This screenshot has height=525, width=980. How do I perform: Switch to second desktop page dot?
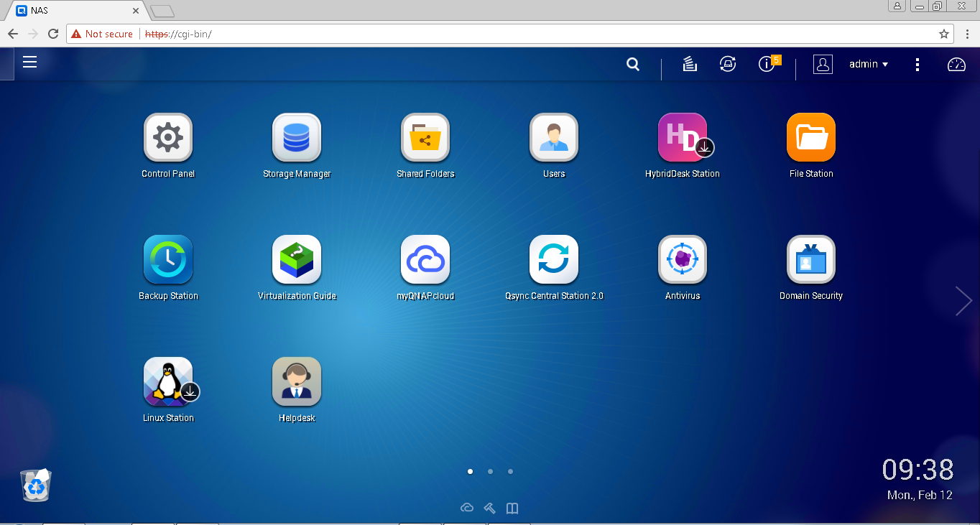pyautogui.click(x=490, y=472)
